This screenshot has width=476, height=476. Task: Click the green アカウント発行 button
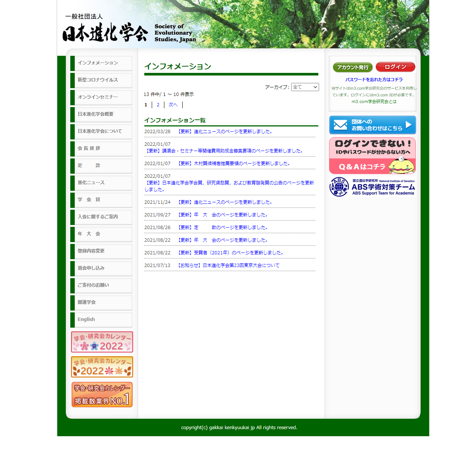(x=353, y=67)
